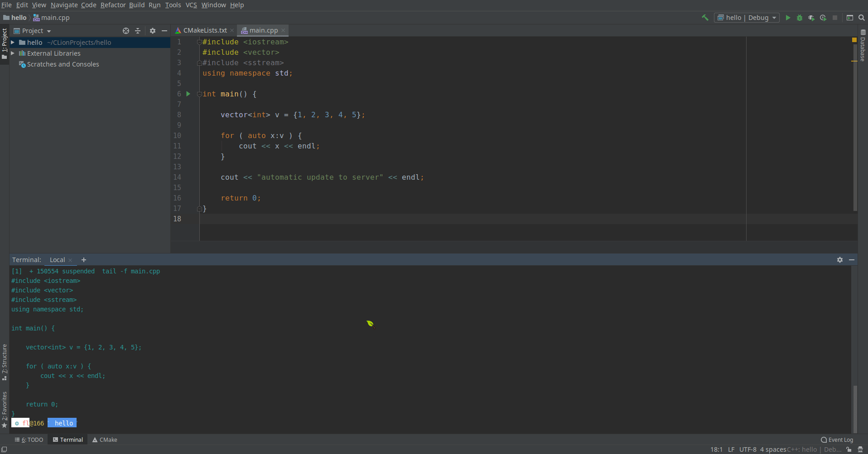The height and width of the screenshot is (454, 868).
Task: Change the LF line separator in status bar
Action: coord(731,449)
